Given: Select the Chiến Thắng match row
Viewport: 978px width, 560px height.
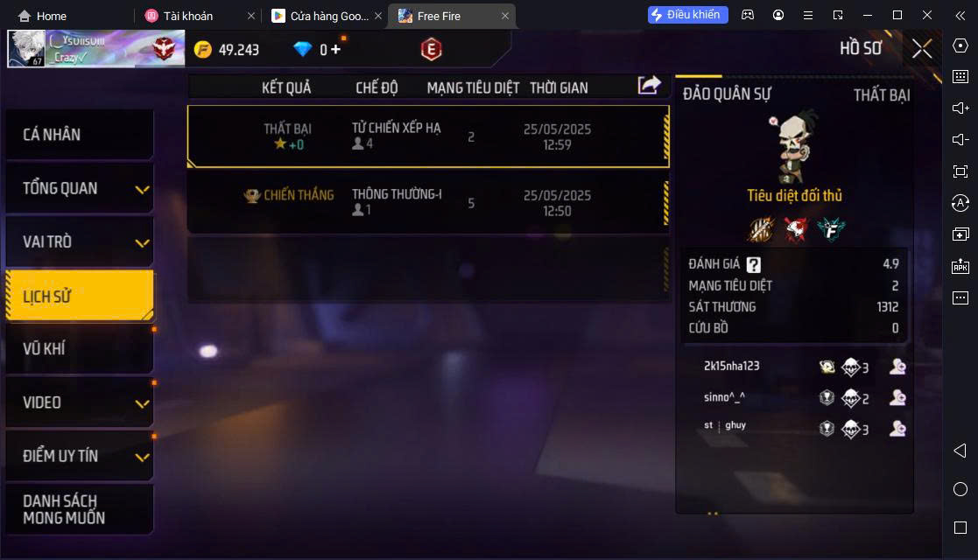Looking at the screenshot, I should (428, 203).
